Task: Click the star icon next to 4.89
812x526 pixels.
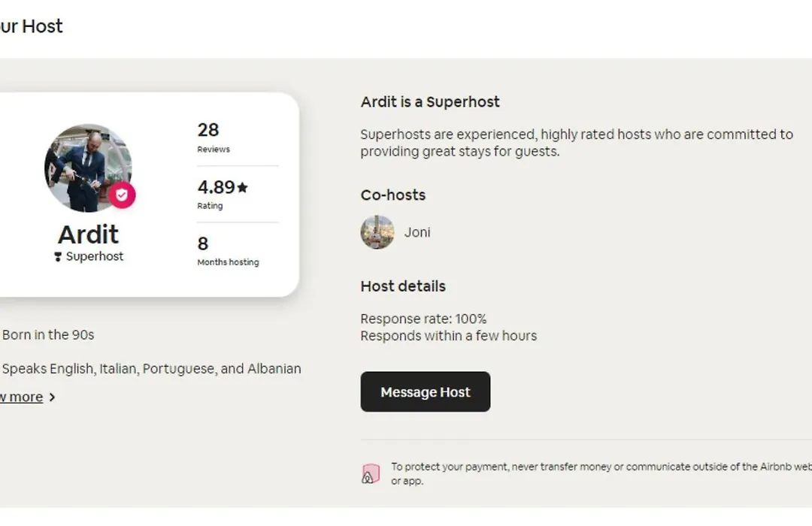Action: (242, 187)
